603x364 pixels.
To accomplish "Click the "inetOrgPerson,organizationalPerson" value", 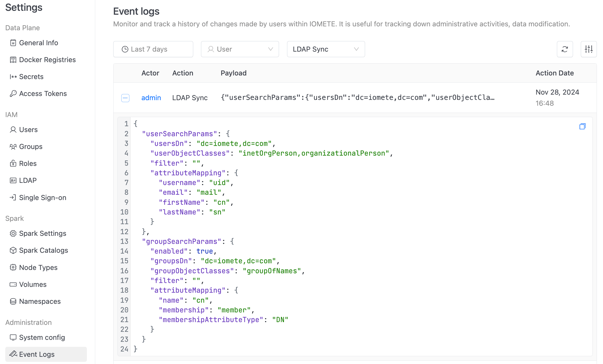I will coord(314,153).
